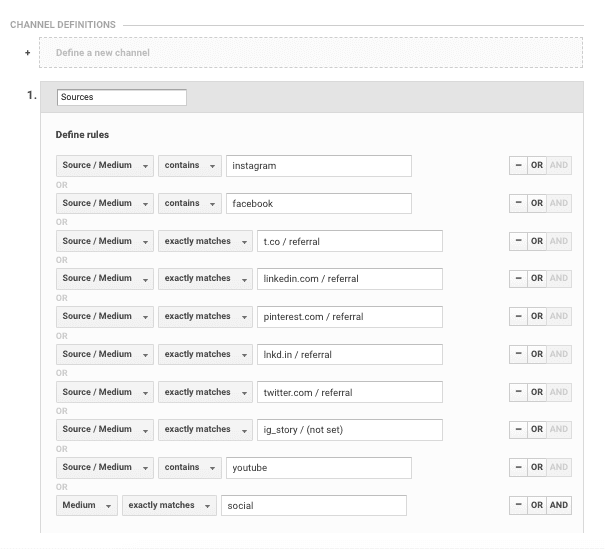Click OR button on pinterest.com rule

tap(537, 316)
